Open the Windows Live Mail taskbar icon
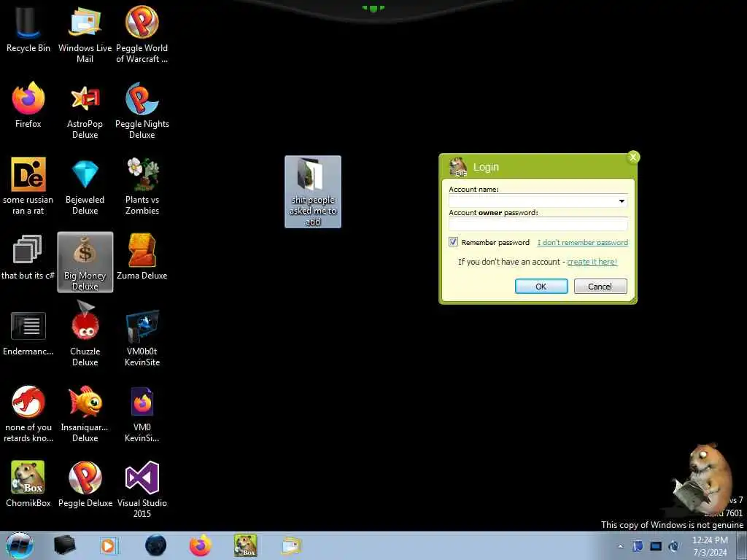Screen dimensions: 747x560 click(x=291, y=545)
